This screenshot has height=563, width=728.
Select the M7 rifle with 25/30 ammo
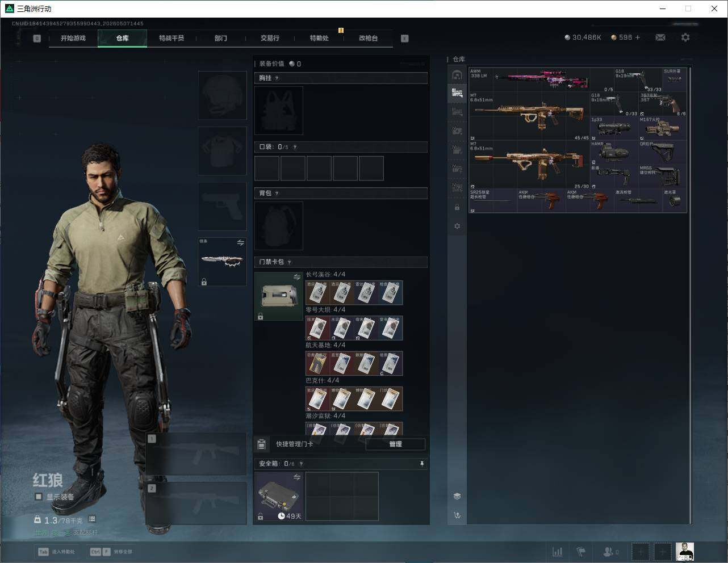coord(530,165)
